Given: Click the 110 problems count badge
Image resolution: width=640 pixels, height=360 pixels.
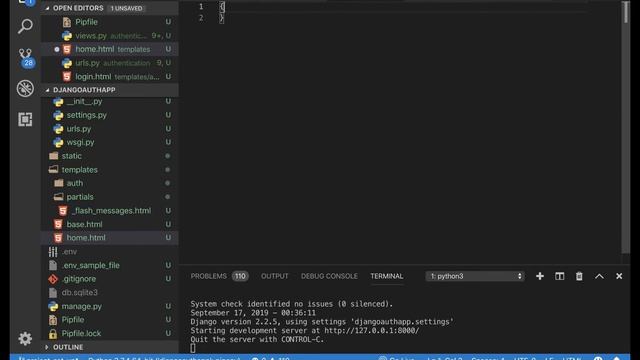Looking at the screenshot, I should click(240, 276).
